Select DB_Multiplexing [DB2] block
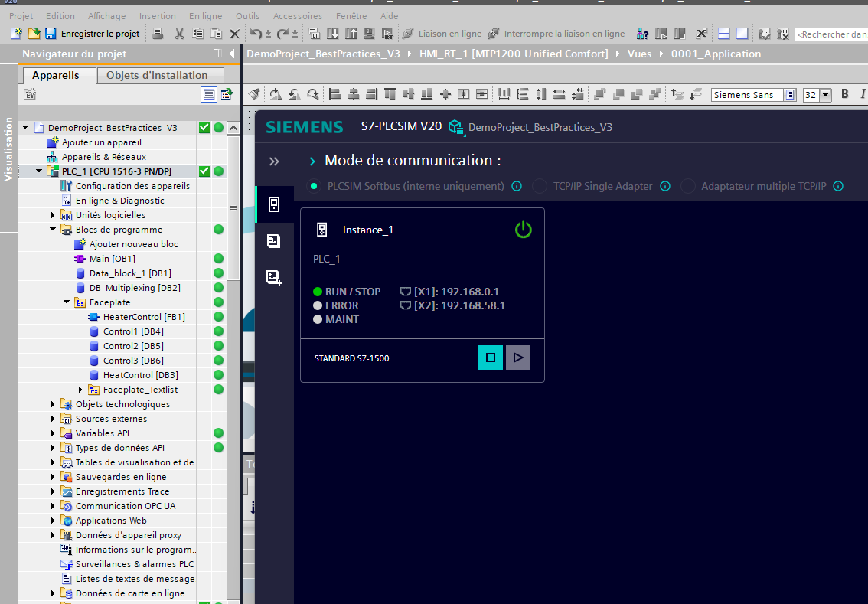This screenshot has height=604, width=868. click(x=135, y=288)
